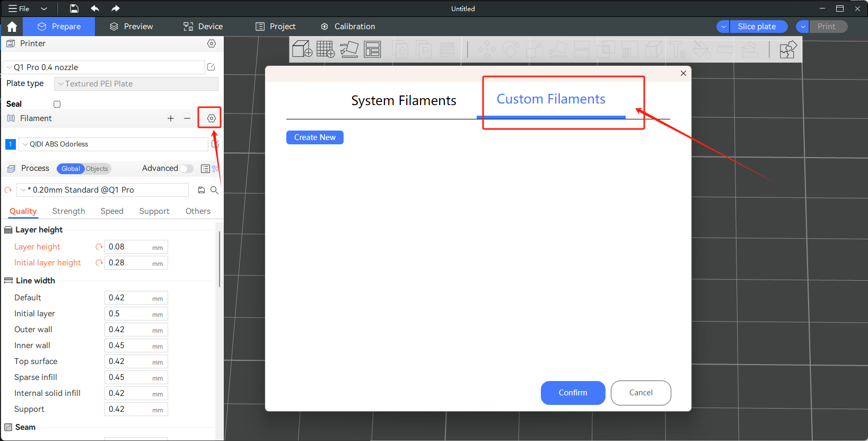Open filament settings gear icon
This screenshot has height=441, width=868.
pyautogui.click(x=212, y=118)
